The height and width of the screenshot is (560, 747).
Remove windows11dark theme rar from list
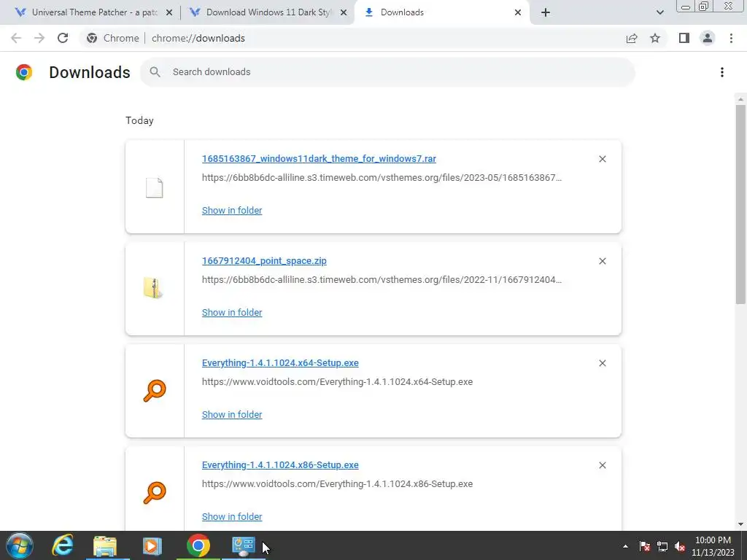(x=602, y=159)
